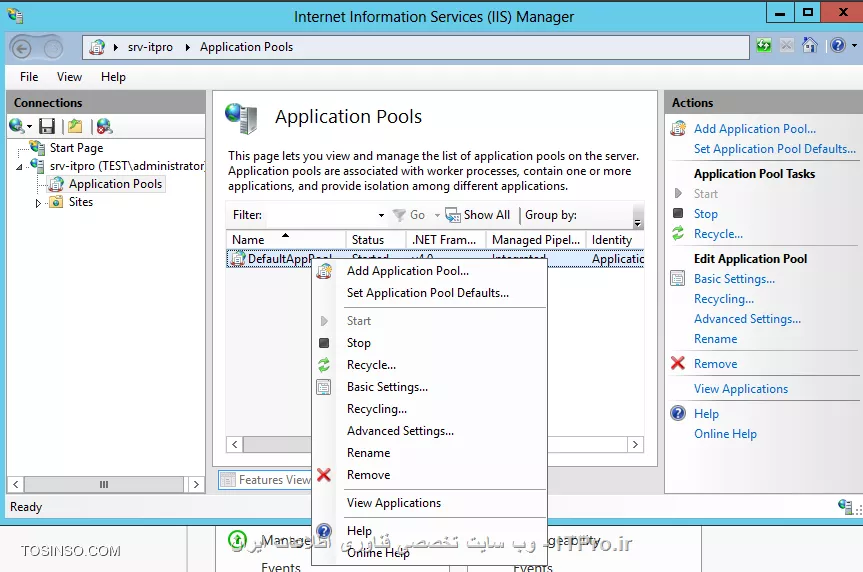863x572 pixels.
Task: Click the Stop loading X icon in toolbar
Action: click(787, 45)
